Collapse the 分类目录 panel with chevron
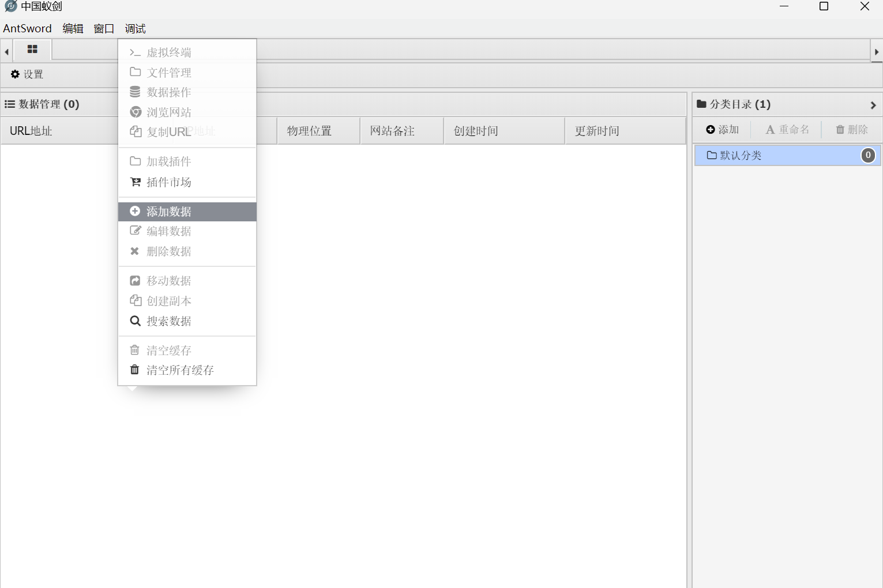 point(873,105)
